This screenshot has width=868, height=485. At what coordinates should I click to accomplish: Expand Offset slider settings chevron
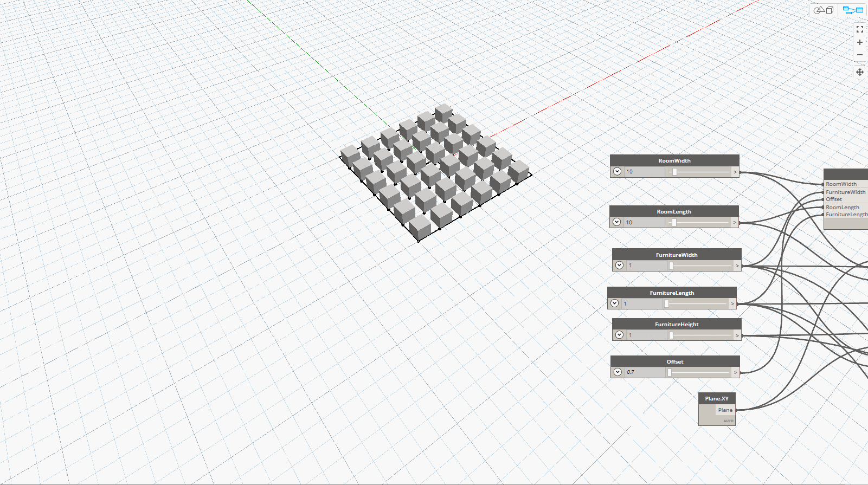(x=618, y=372)
